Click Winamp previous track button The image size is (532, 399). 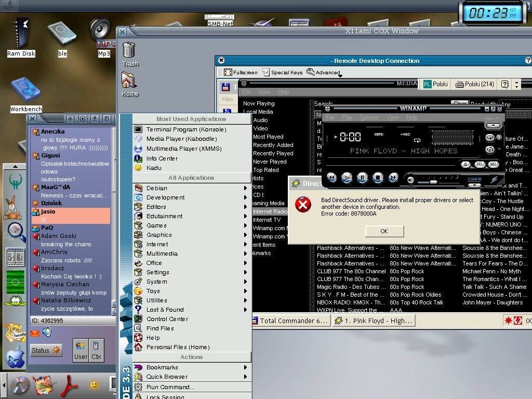(x=331, y=178)
